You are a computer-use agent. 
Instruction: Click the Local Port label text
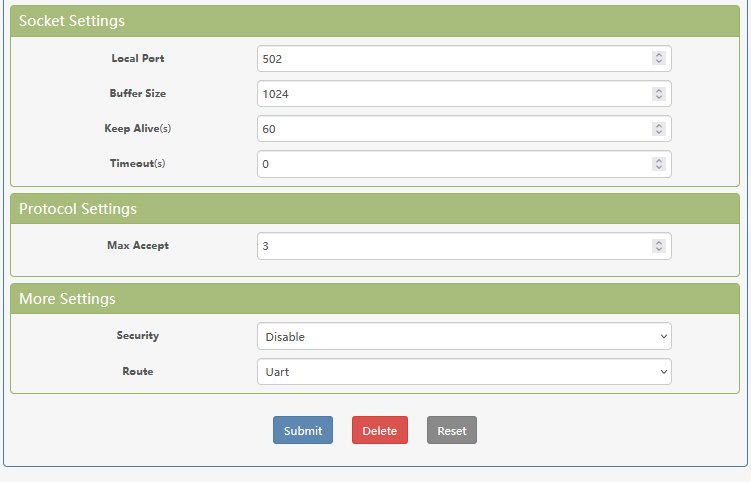click(x=138, y=59)
